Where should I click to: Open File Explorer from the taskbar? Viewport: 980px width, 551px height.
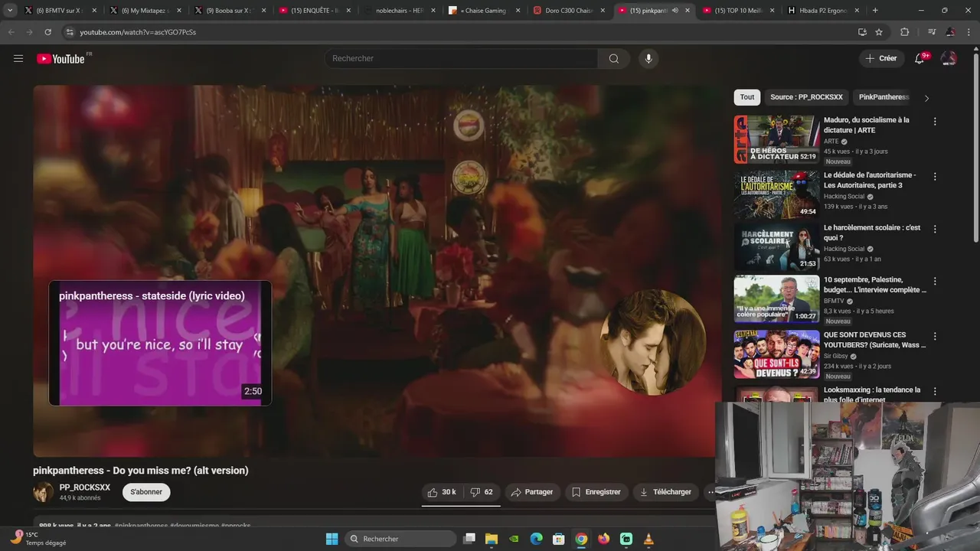point(491,539)
